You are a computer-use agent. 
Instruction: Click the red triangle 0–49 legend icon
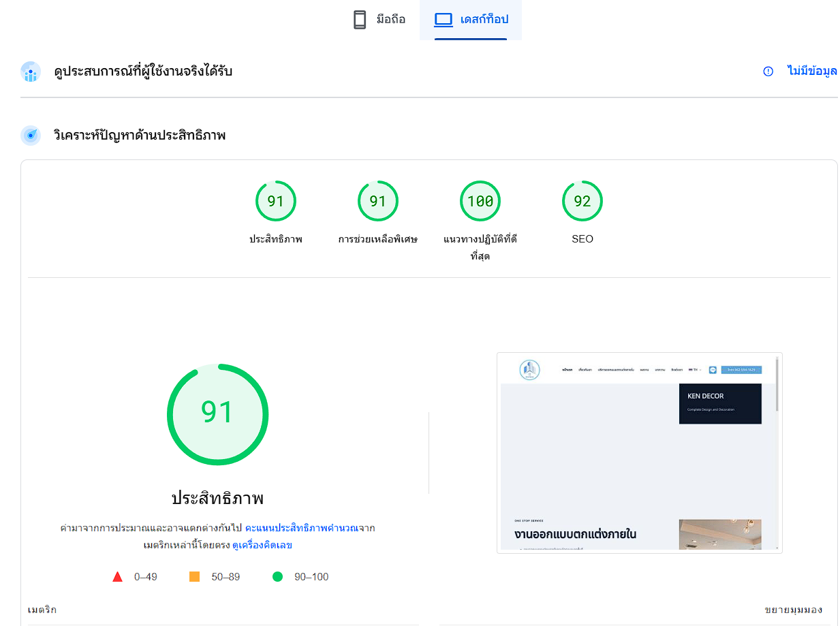pyautogui.click(x=117, y=577)
